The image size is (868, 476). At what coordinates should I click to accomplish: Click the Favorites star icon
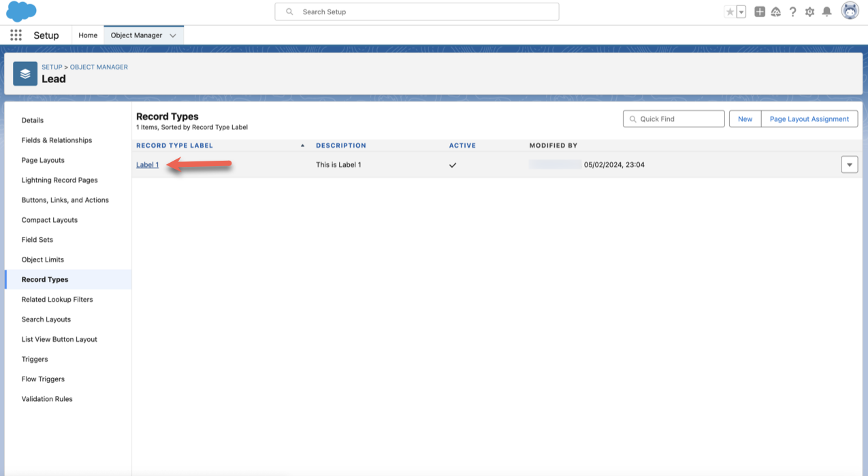[x=730, y=12]
